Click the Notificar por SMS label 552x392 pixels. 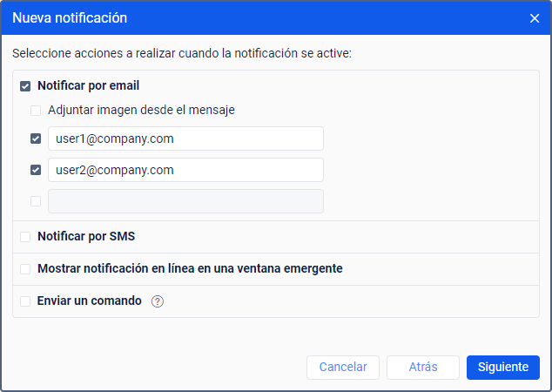click(85, 237)
